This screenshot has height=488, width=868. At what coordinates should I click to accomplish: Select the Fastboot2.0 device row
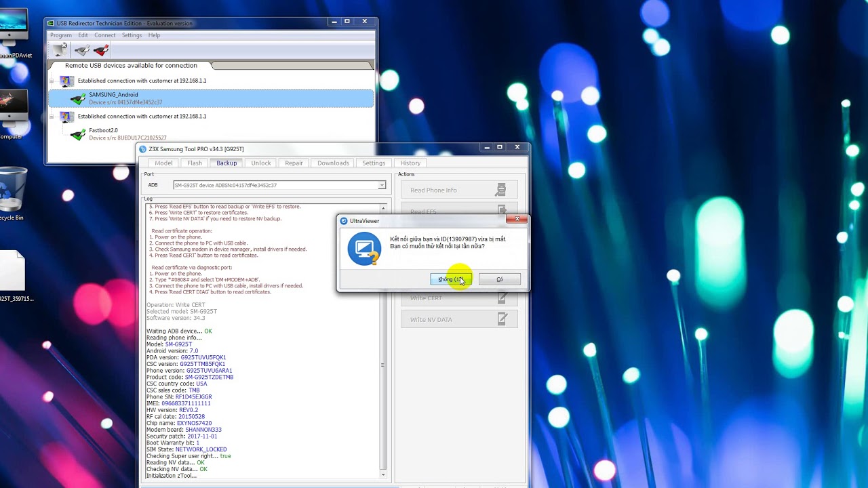pos(211,134)
